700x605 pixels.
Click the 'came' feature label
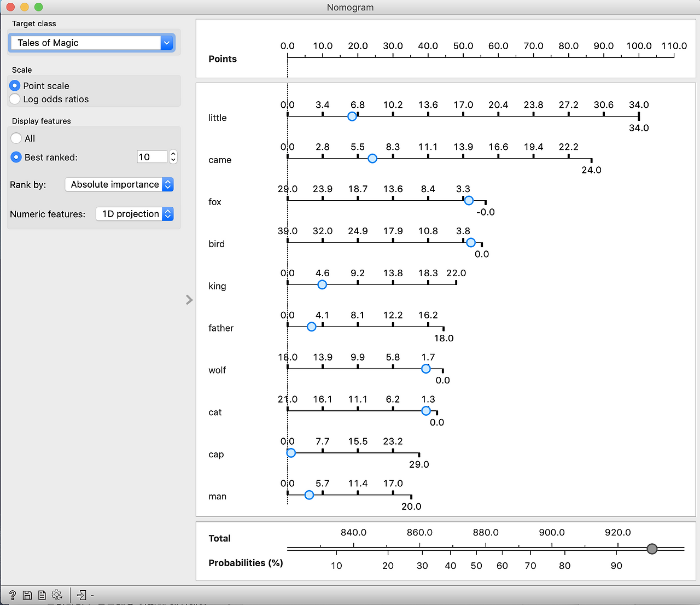coord(220,160)
